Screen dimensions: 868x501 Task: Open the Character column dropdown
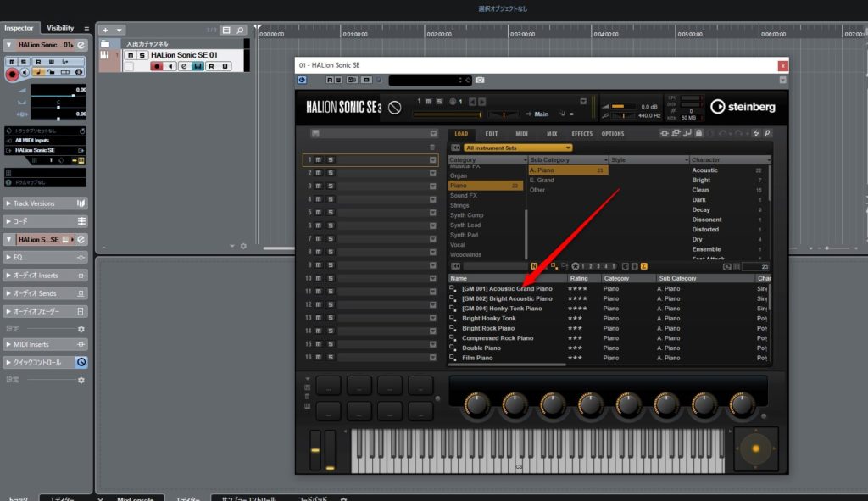768,160
